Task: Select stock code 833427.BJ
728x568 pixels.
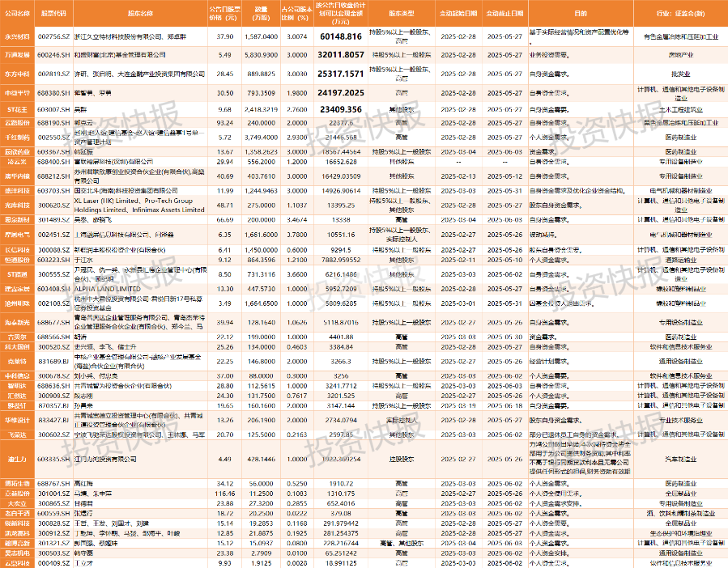Action: click(x=54, y=421)
